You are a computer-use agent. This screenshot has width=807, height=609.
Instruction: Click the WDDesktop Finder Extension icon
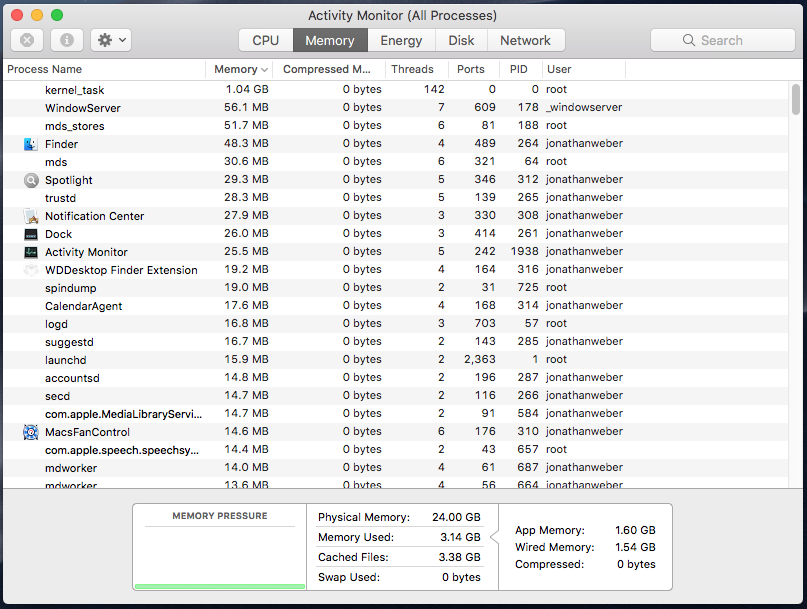pyautogui.click(x=31, y=270)
